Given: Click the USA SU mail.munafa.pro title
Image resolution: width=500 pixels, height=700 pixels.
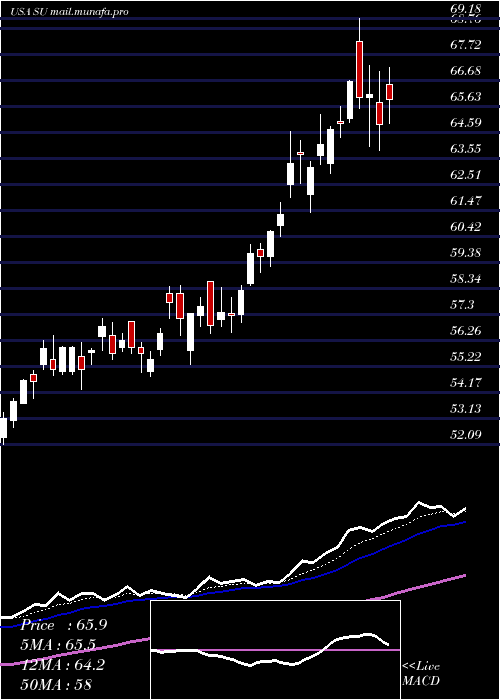Looking at the screenshot, I should [70, 12].
